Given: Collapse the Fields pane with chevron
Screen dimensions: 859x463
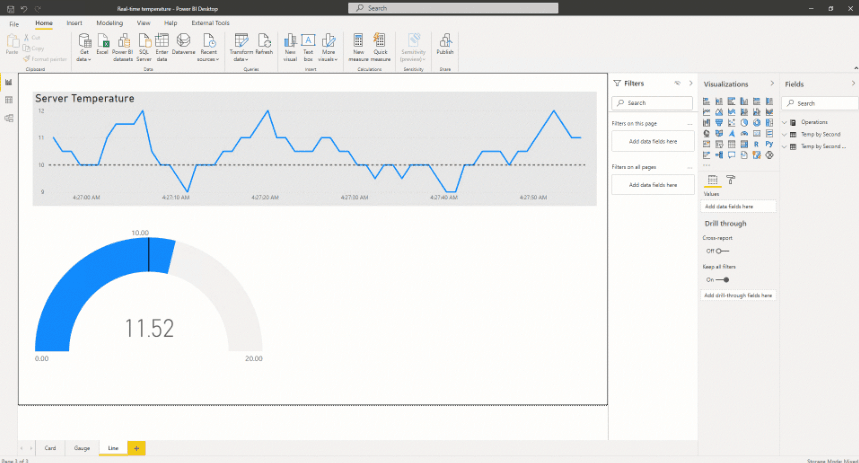Looking at the screenshot, I should pyautogui.click(x=853, y=84).
